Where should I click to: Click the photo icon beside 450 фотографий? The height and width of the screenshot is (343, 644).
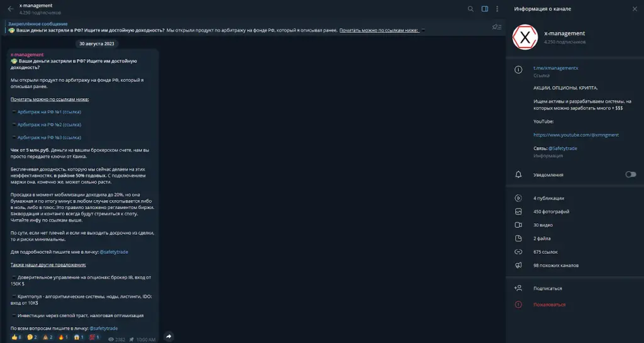(x=518, y=211)
